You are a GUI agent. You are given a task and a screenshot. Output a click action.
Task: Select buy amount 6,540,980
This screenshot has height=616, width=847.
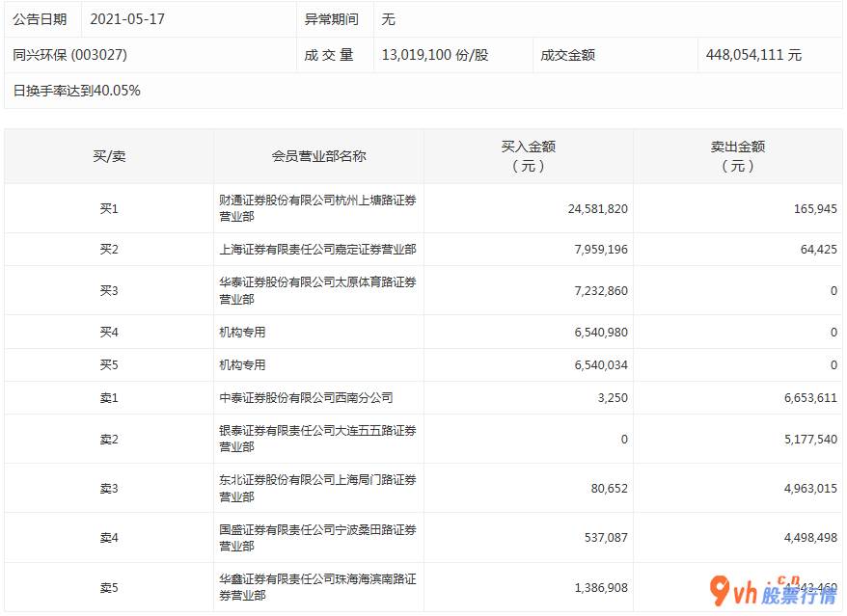coord(601,332)
